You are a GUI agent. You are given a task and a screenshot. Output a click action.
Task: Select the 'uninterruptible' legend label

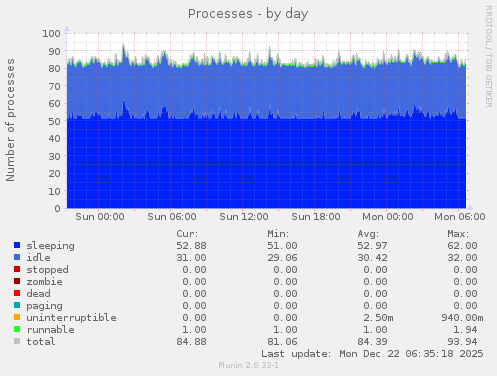click(x=72, y=318)
